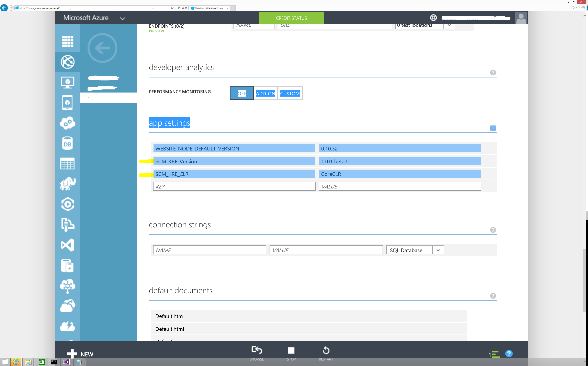The width and height of the screenshot is (588, 366).
Task: Open Visual Studio Online icon in sidebar
Action: point(68,245)
